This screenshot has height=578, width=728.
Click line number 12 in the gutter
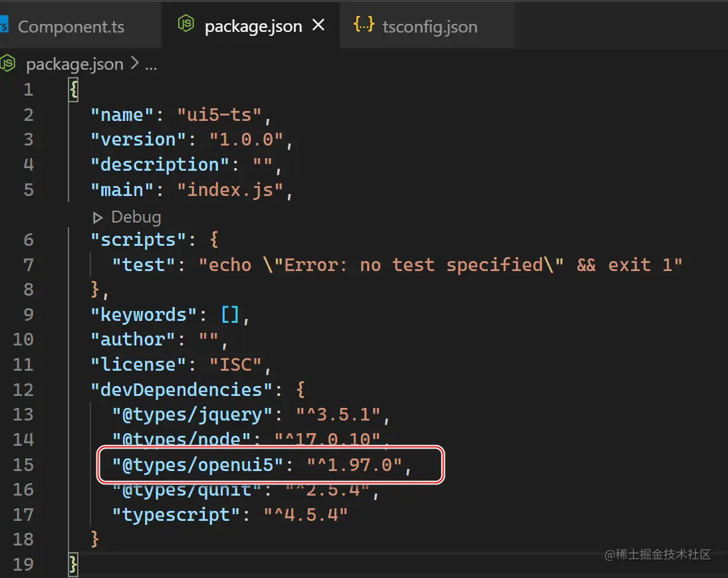pyautogui.click(x=23, y=390)
